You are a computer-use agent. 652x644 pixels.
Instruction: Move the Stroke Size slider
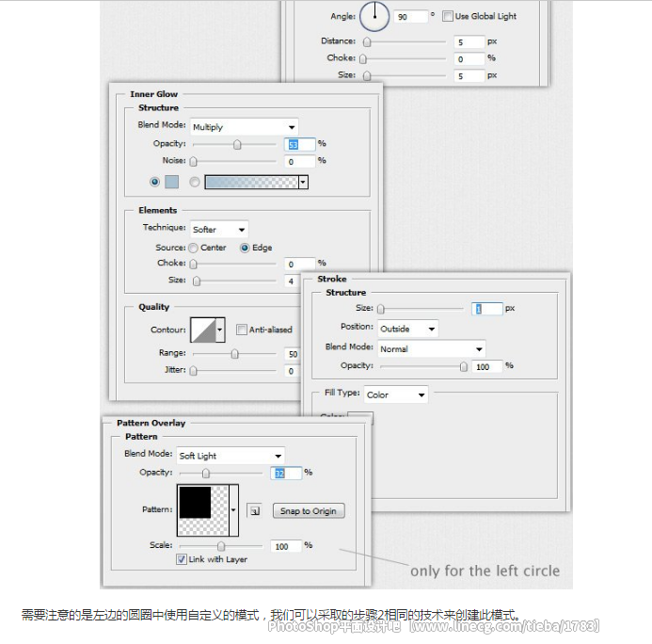coord(381,309)
